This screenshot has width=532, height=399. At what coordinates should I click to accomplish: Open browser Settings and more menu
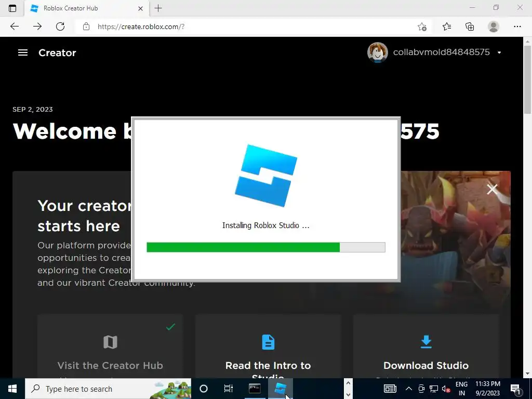pos(517,26)
